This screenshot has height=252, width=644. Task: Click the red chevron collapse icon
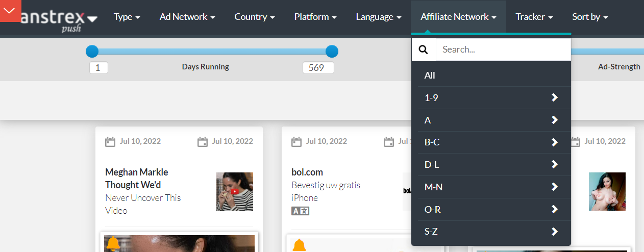coord(9,11)
